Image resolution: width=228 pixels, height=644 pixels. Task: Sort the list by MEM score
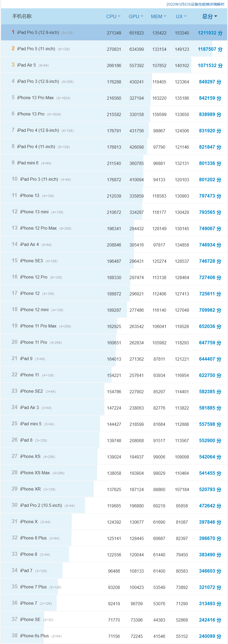(158, 17)
